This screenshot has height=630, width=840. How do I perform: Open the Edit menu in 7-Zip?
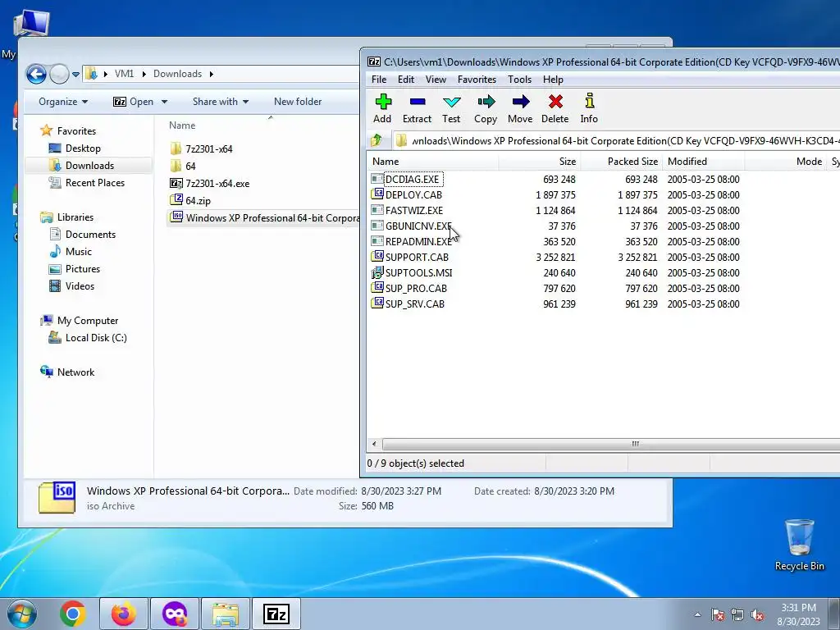click(x=405, y=80)
